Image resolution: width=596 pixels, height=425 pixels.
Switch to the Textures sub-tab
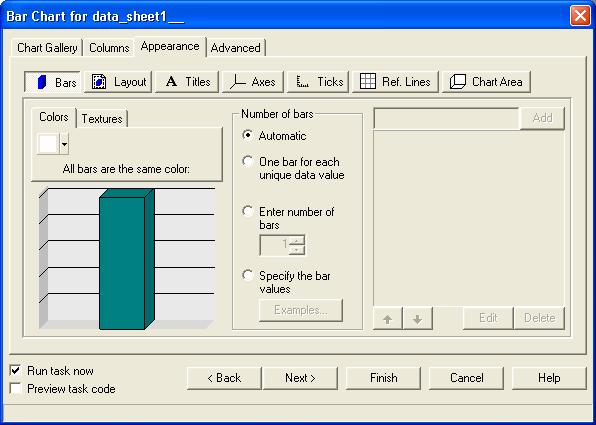102,119
